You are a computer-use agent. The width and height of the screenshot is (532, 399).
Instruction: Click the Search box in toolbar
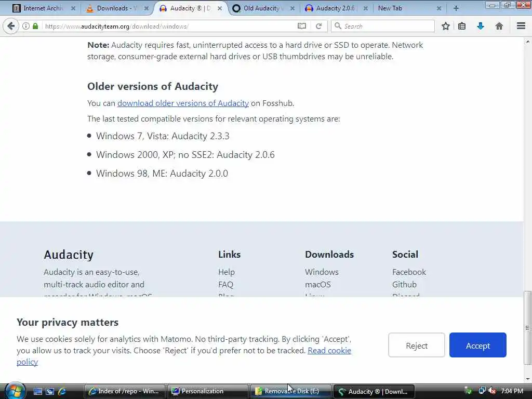pos(383,26)
